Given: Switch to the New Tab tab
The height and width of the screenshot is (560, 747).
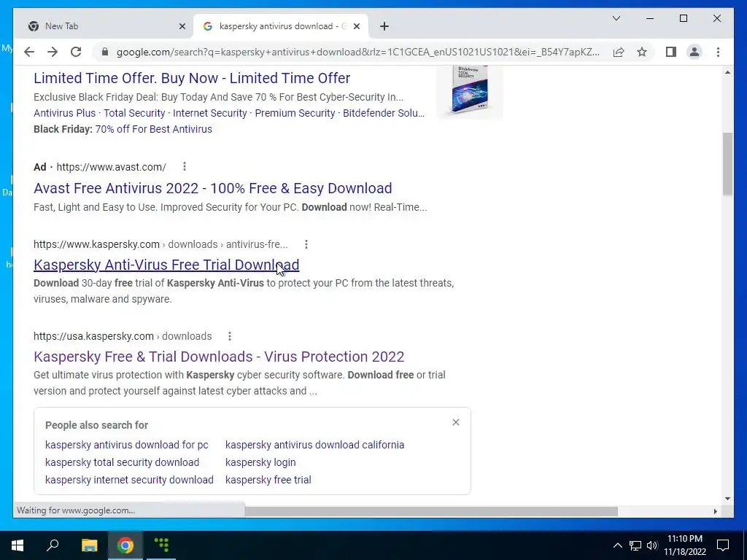Looking at the screenshot, I should point(104,27).
